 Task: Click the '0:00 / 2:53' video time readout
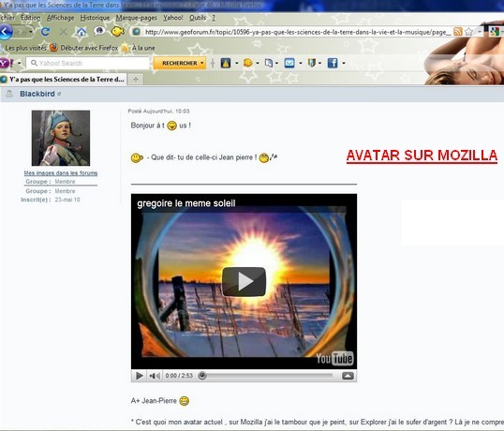(x=179, y=376)
